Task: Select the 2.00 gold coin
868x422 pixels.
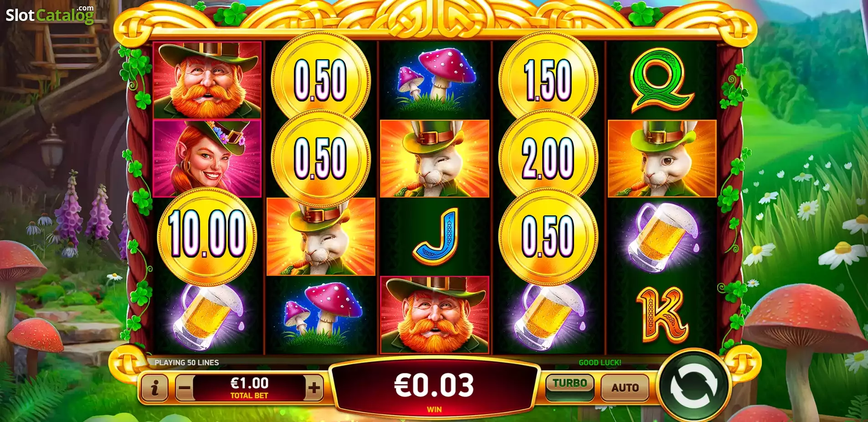Action: [x=548, y=158]
